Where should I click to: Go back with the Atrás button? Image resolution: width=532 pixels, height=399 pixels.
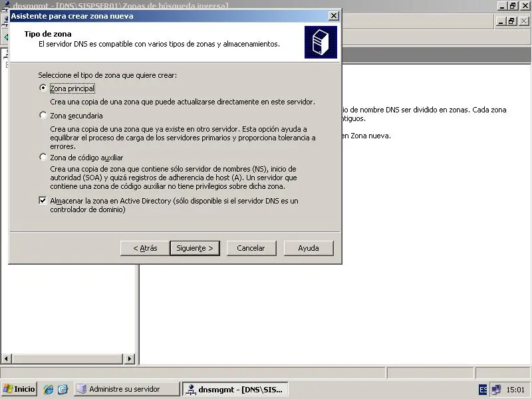[x=145, y=248]
